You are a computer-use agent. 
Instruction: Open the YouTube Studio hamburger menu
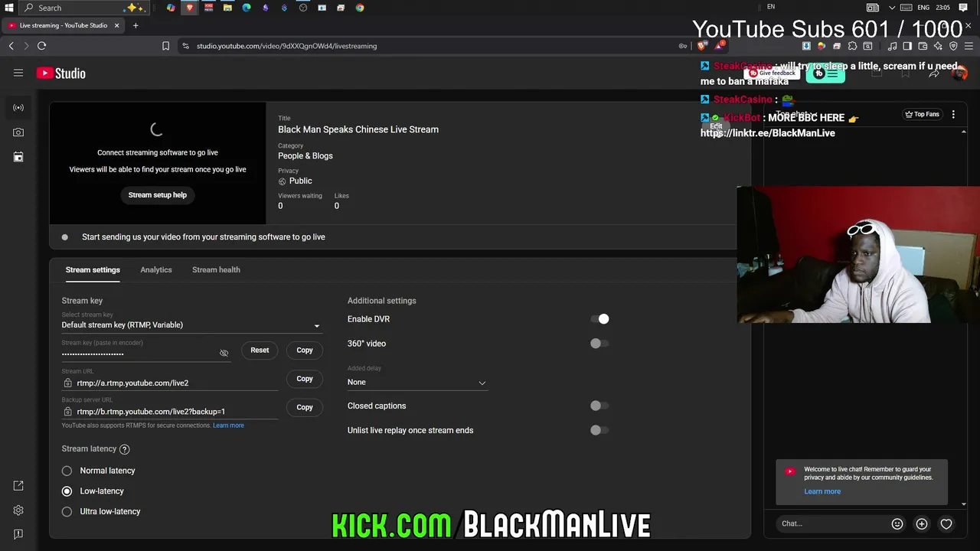pyautogui.click(x=18, y=73)
